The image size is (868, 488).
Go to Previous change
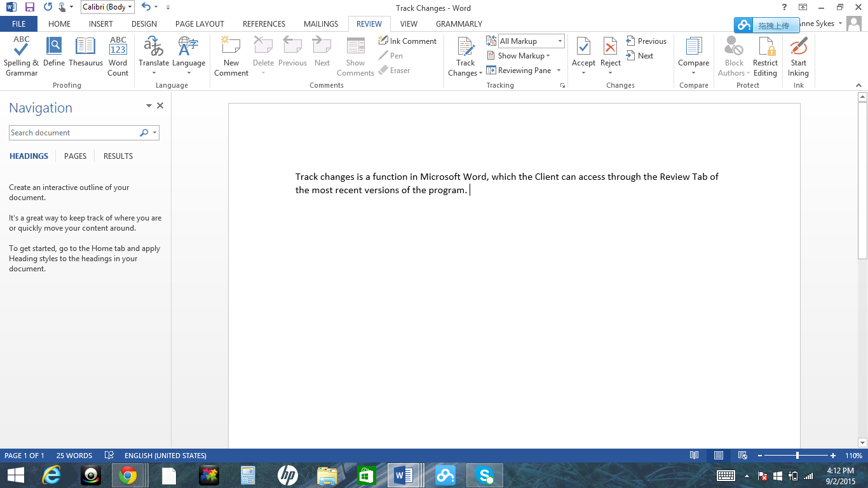click(x=647, y=41)
